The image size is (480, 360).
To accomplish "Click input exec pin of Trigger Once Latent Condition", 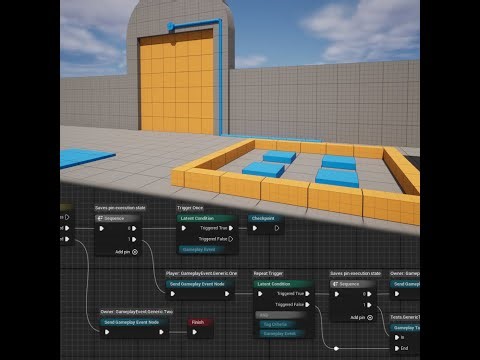I will tap(184, 228).
